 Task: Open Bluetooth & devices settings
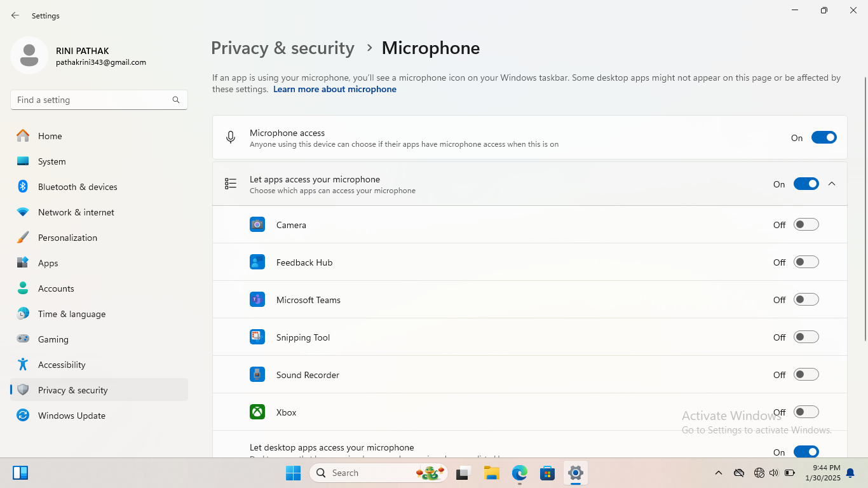coord(78,187)
